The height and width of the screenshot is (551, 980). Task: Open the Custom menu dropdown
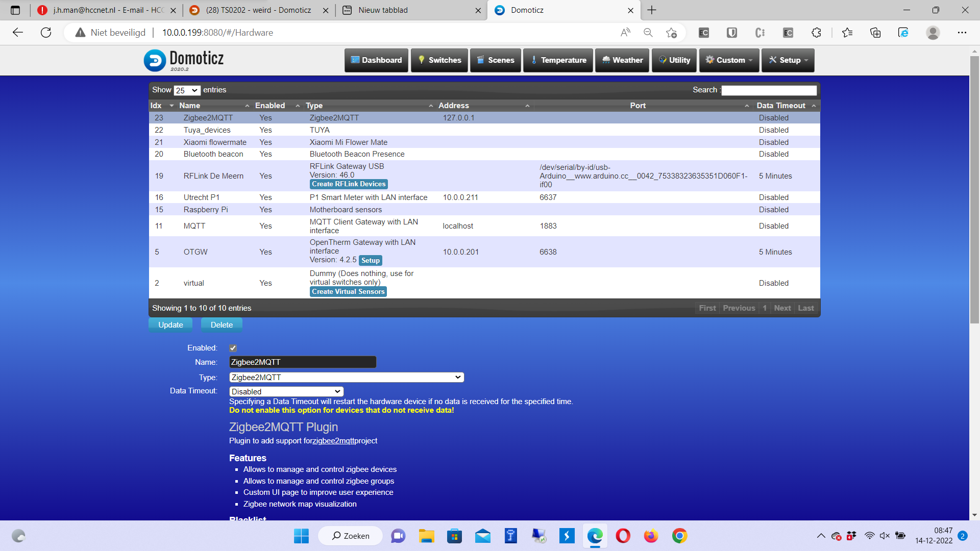pos(729,60)
